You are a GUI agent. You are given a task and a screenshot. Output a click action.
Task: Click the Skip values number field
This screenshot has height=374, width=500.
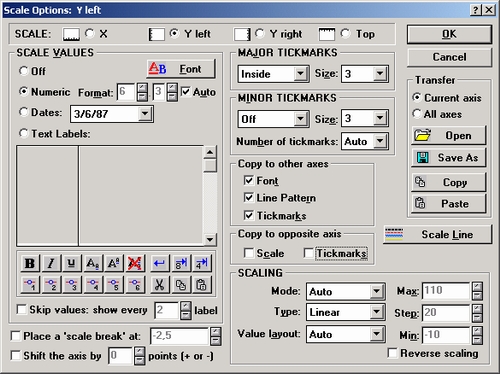click(x=167, y=310)
